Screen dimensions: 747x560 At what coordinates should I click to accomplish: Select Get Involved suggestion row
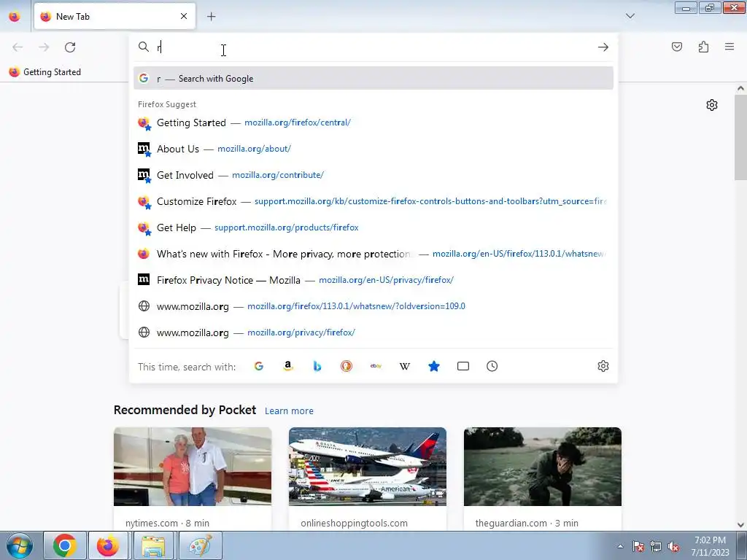tap(373, 175)
